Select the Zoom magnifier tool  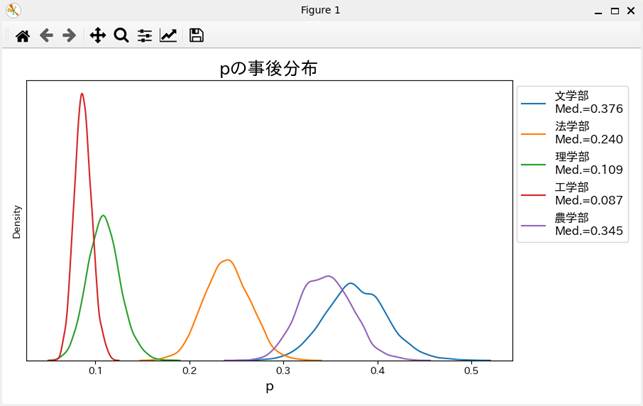click(121, 35)
